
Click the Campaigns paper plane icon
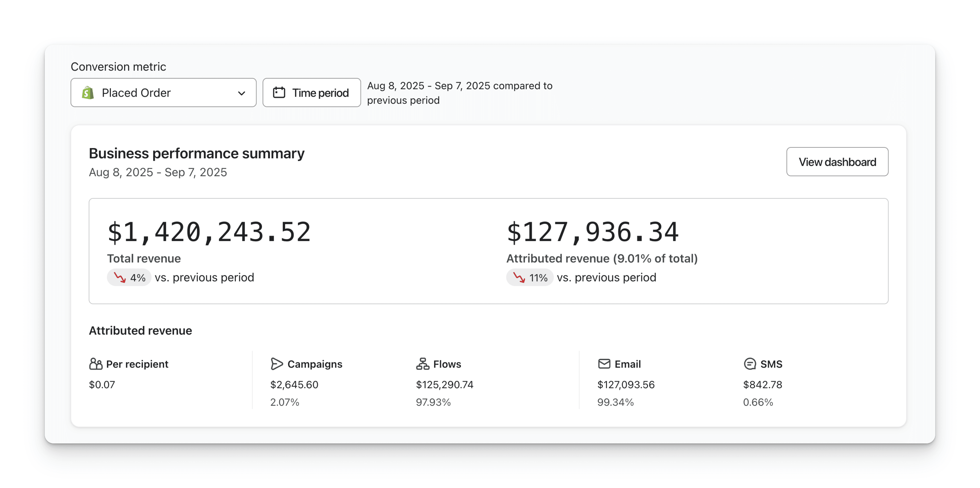pyautogui.click(x=277, y=364)
